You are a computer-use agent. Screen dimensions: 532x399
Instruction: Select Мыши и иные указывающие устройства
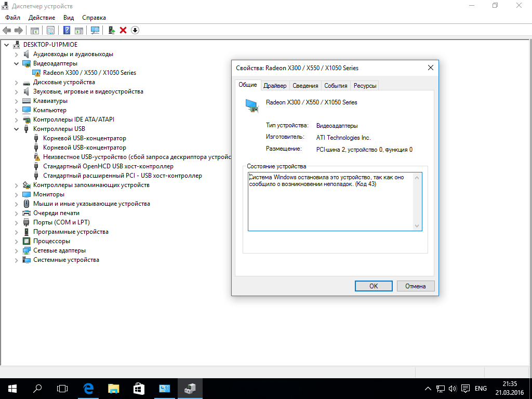coord(91,204)
